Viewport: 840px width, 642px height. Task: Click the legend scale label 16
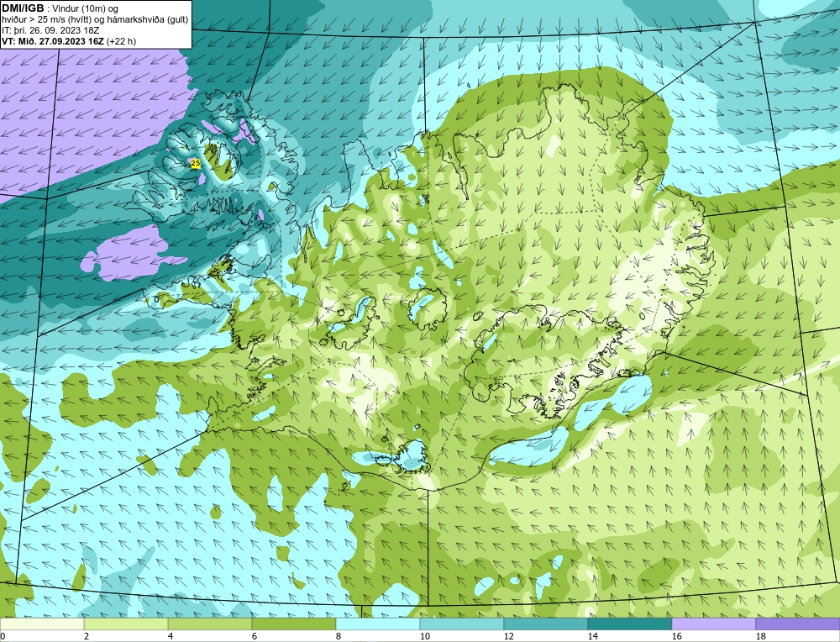pyautogui.click(x=676, y=636)
